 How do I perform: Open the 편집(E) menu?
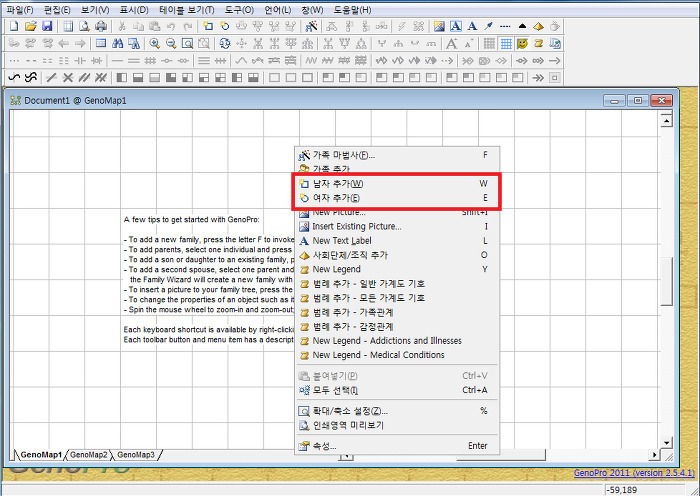tap(58, 10)
